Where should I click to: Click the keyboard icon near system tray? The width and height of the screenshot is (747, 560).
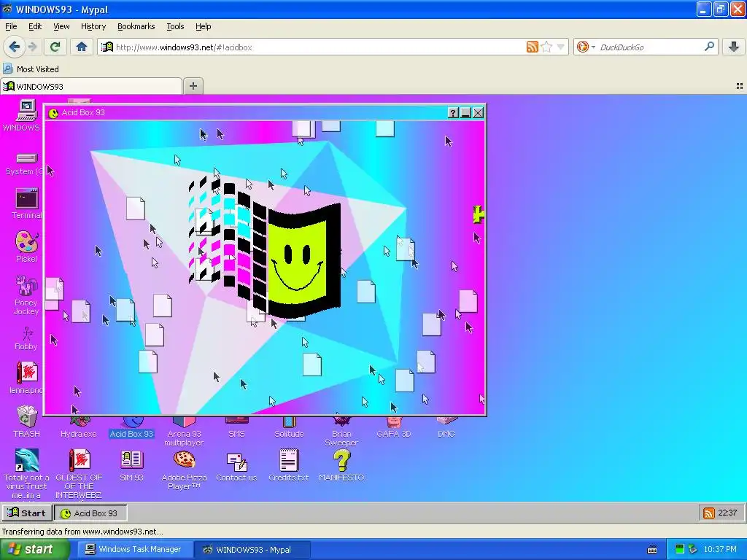[x=652, y=550]
